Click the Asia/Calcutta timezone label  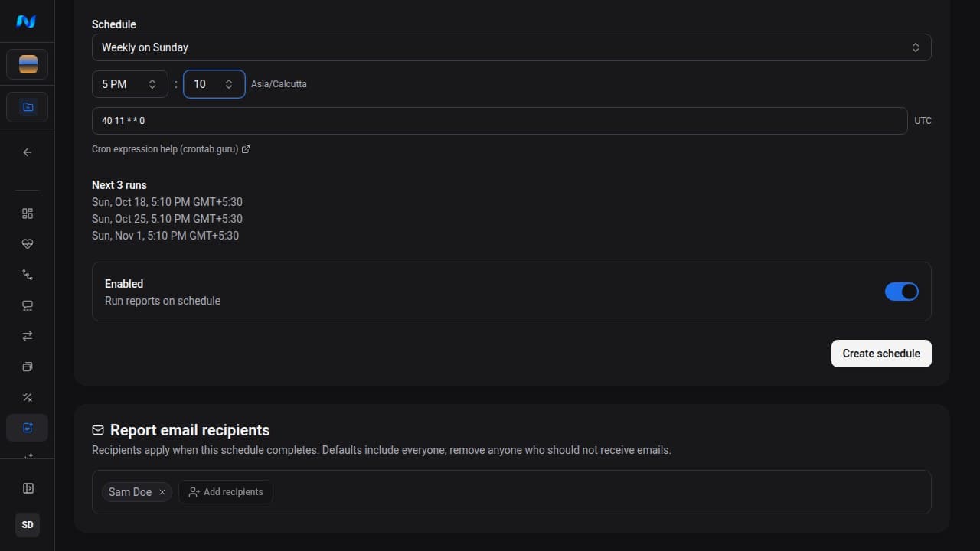(x=279, y=84)
